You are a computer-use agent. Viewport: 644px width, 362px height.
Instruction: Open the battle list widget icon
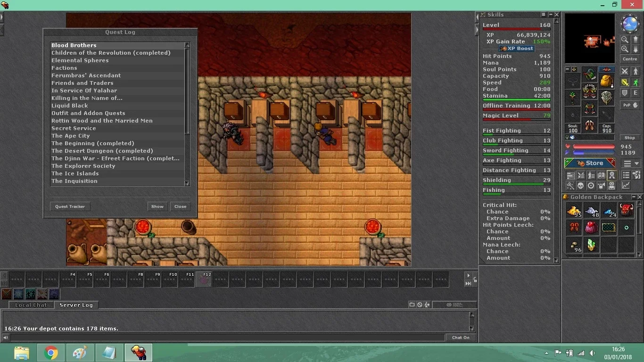click(581, 174)
